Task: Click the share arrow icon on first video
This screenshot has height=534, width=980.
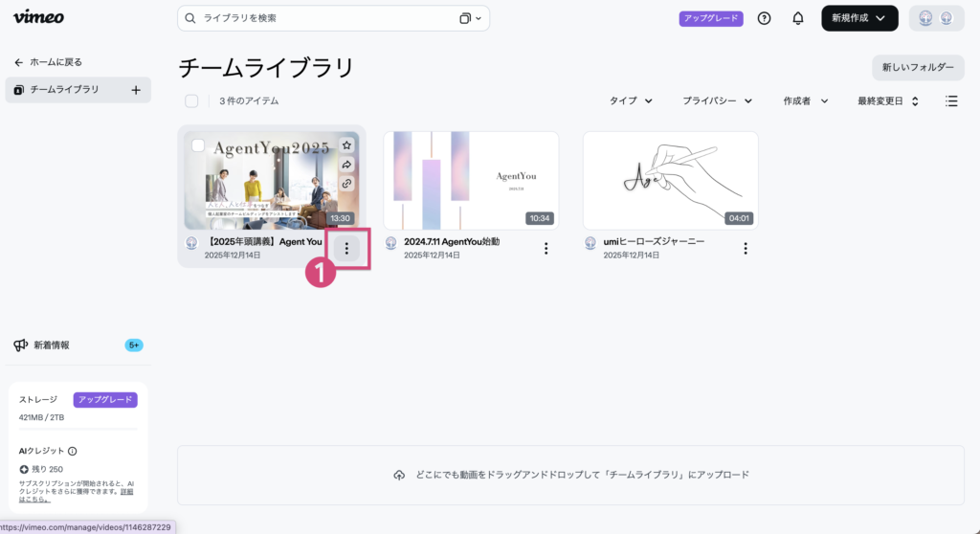Action: pyautogui.click(x=346, y=165)
